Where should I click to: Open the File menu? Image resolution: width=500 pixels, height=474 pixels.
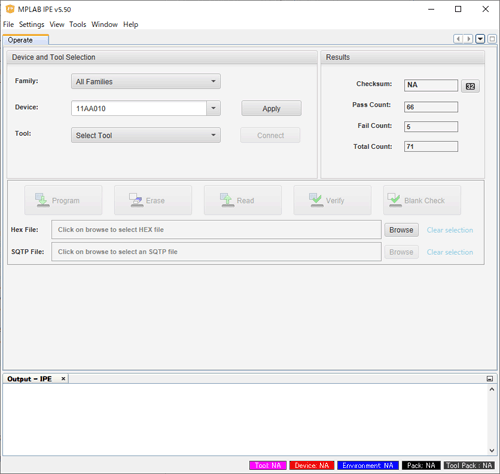pyautogui.click(x=8, y=24)
